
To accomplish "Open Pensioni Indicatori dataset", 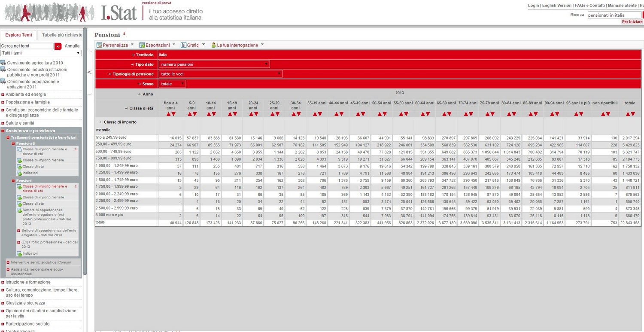I will point(30,254).
